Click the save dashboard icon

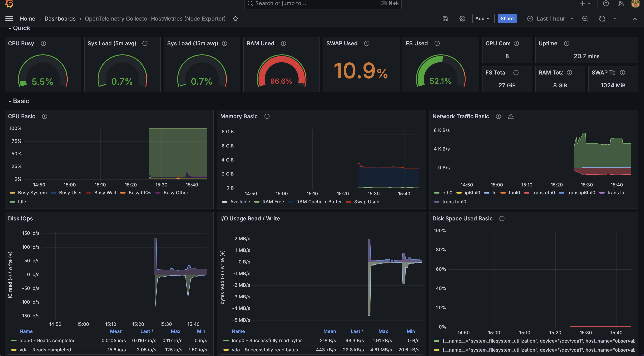(x=445, y=19)
